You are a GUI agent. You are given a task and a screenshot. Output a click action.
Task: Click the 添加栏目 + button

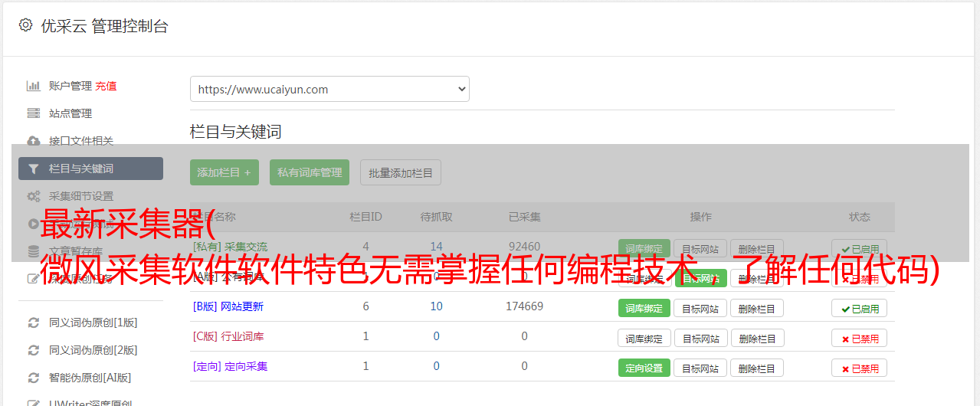point(225,172)
